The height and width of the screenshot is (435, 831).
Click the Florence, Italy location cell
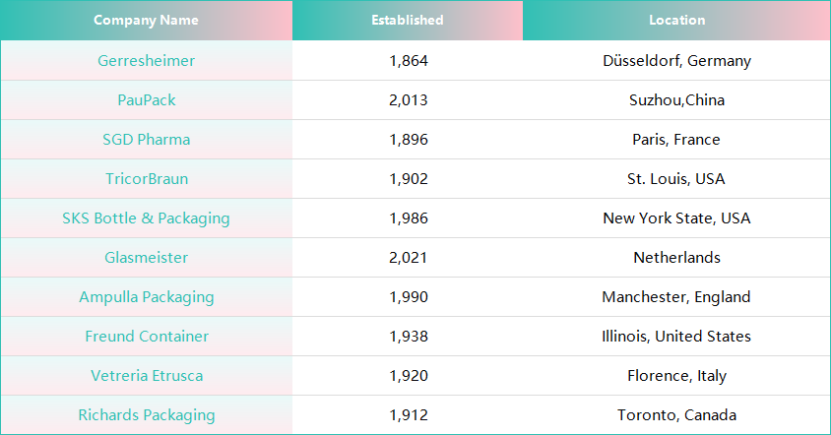click(677, 376)
